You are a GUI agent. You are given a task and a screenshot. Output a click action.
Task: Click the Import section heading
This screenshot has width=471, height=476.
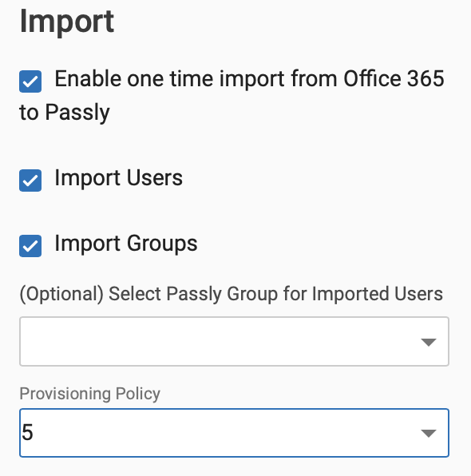(67, 22)
